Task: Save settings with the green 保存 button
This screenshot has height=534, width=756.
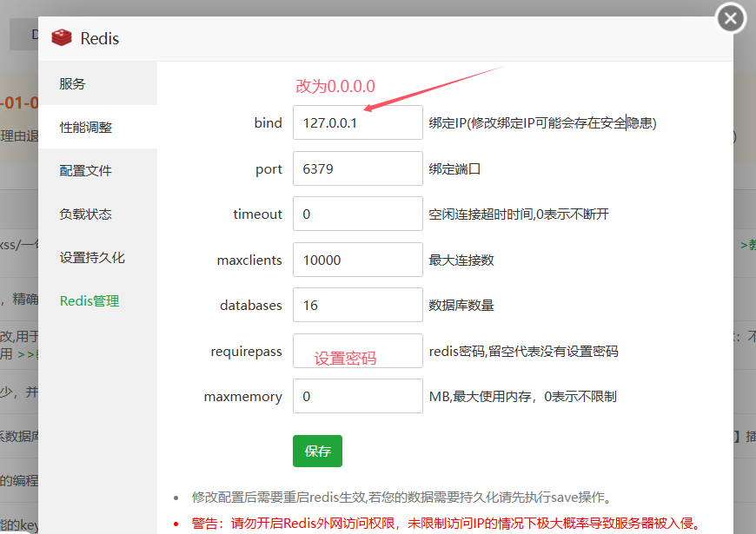Action: pyautogui.click(x=317, y=452)
